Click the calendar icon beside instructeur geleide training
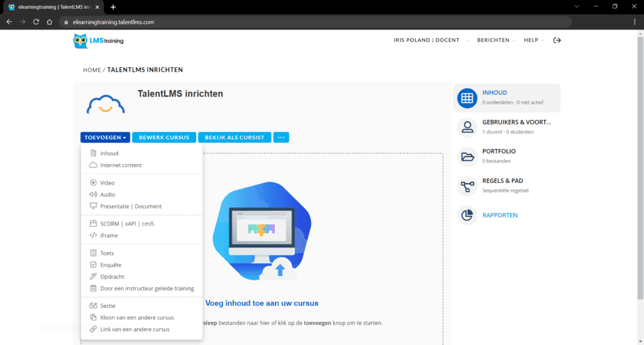 93,288
